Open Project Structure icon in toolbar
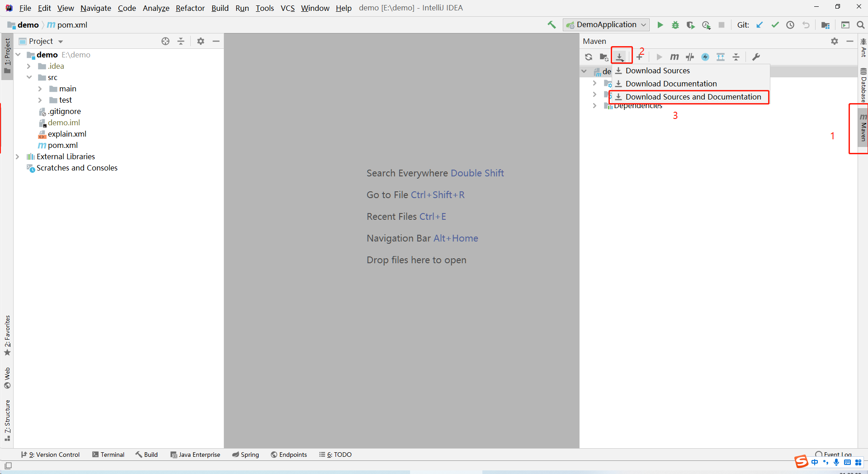The image size is (868, 474). pyautogui.click(x=826, y=25)
